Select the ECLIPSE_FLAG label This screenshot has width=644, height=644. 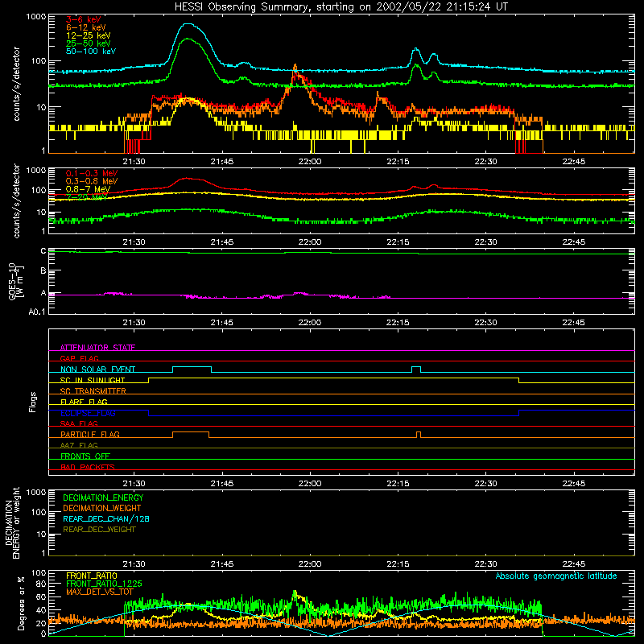click(88, 413)
